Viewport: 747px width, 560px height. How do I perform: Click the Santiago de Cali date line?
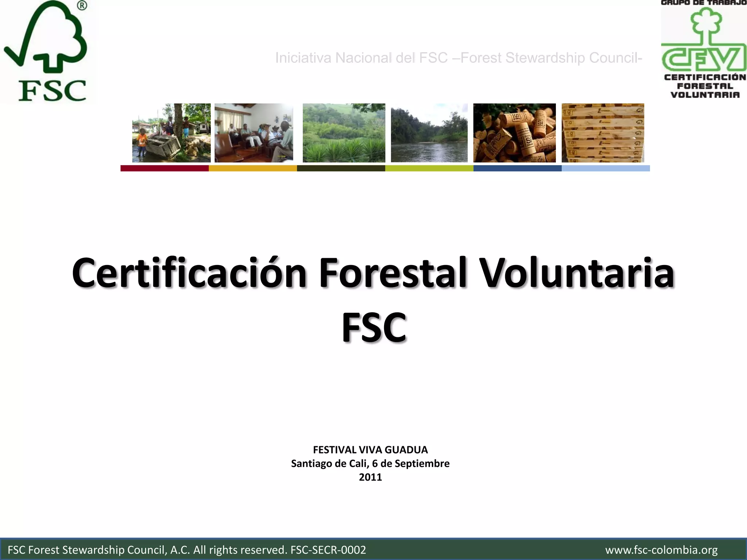coord(370,463)
